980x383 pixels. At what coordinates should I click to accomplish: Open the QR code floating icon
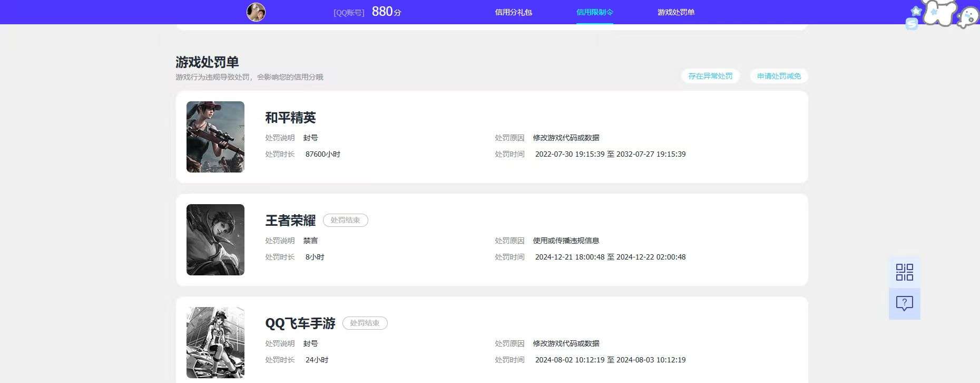(905, 272)
